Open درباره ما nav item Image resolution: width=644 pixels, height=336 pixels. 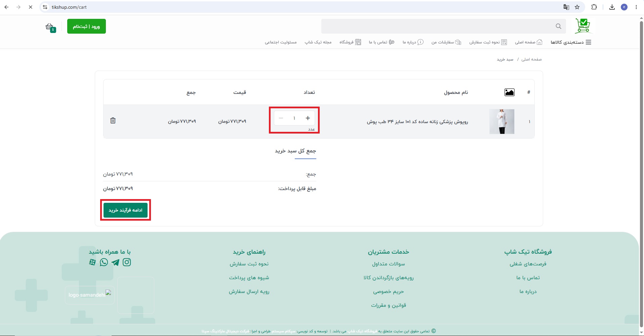click(x=413, y=42)
